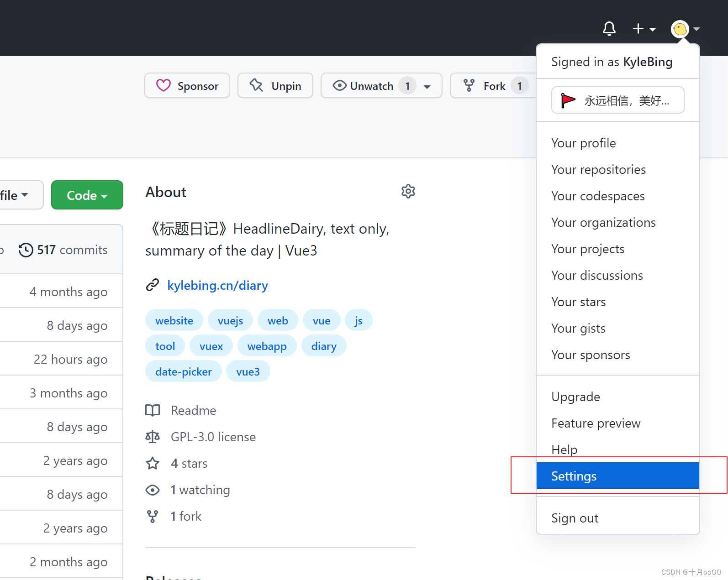Click the star icon beside stars

(x=153, y=463)
